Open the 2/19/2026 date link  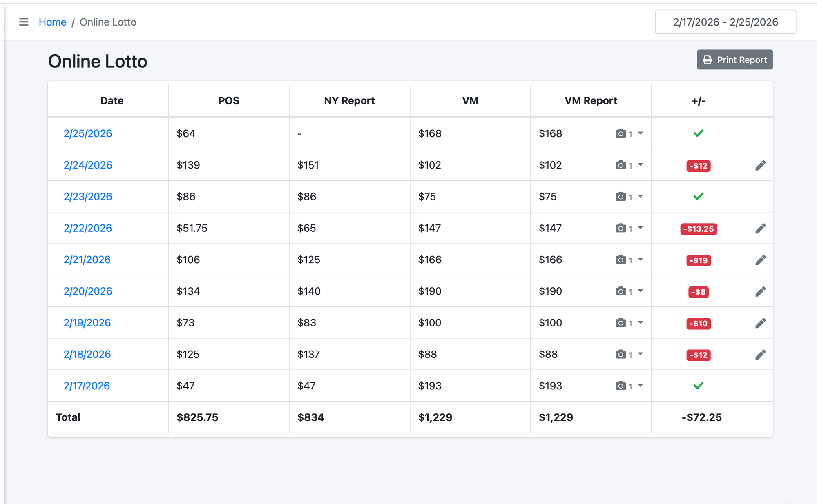pos(87,323)
